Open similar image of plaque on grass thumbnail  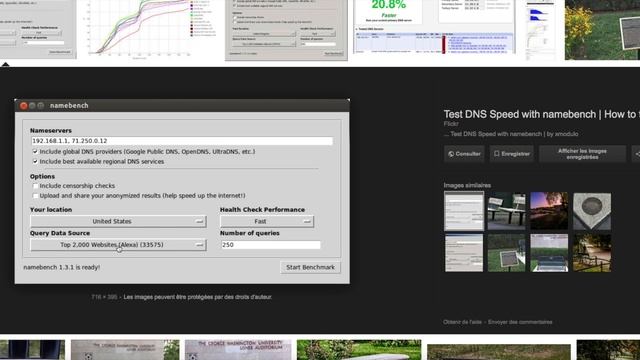point(507,253)
